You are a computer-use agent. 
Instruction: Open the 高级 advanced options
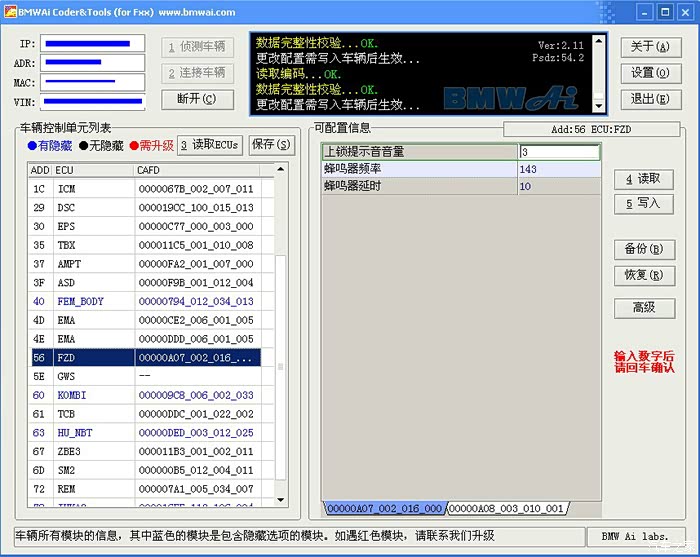pyautogui.click(x=644, y=308)
